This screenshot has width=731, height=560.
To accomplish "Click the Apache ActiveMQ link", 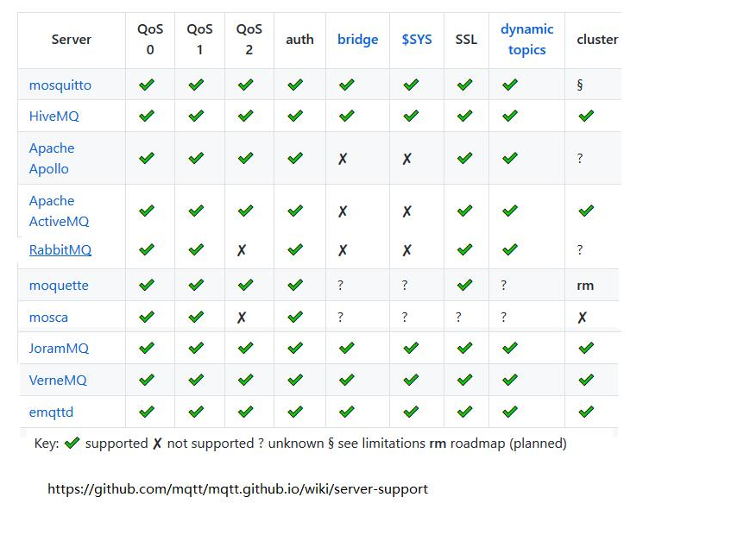I will [59, 211].
